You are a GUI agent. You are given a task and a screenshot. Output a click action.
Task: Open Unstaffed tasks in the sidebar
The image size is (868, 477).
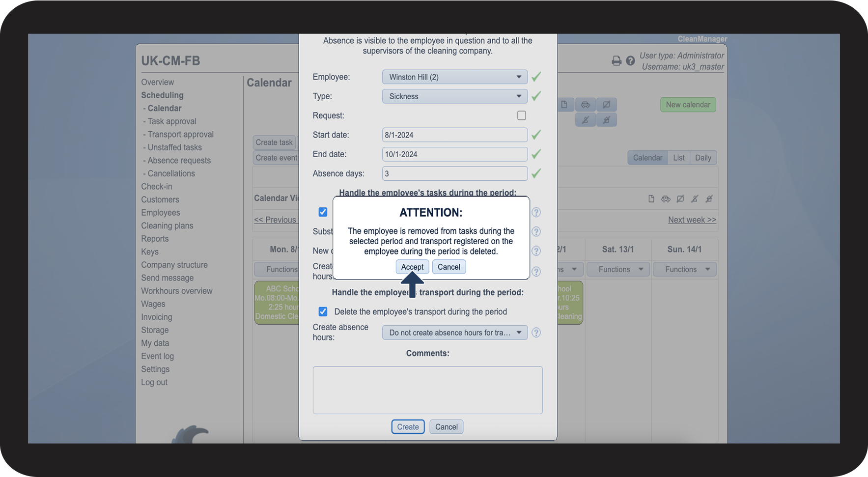[x=174, y=147]
